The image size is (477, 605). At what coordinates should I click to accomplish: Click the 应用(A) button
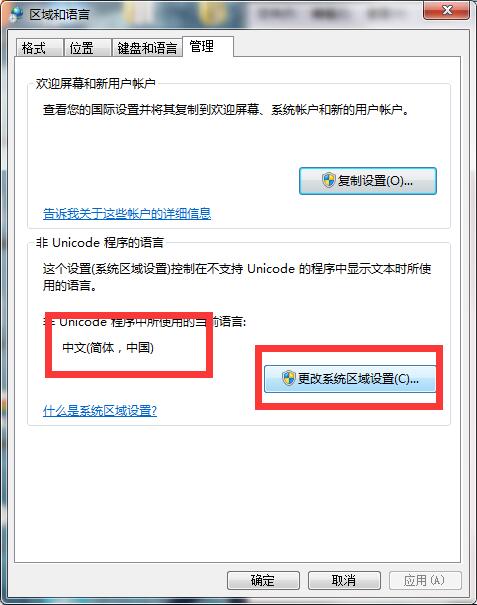pos(425,580)
